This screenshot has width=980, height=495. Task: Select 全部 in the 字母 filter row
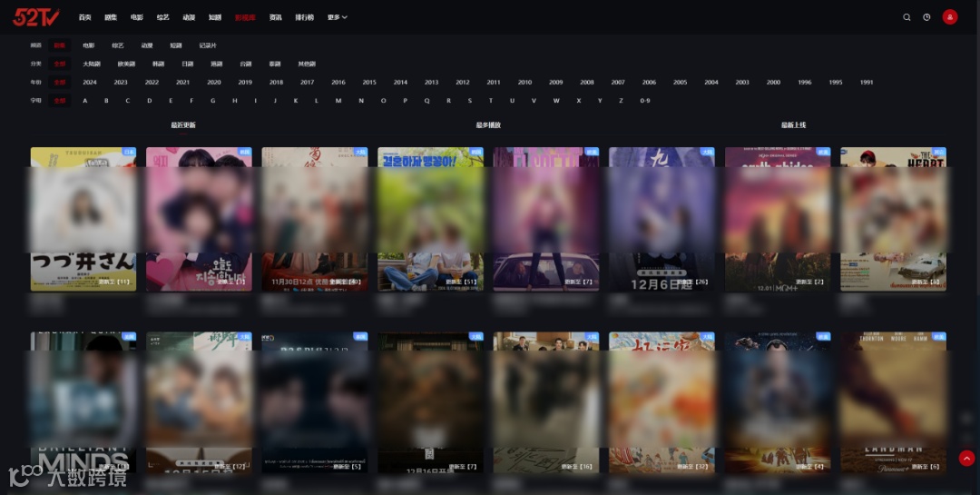[59, 101]
